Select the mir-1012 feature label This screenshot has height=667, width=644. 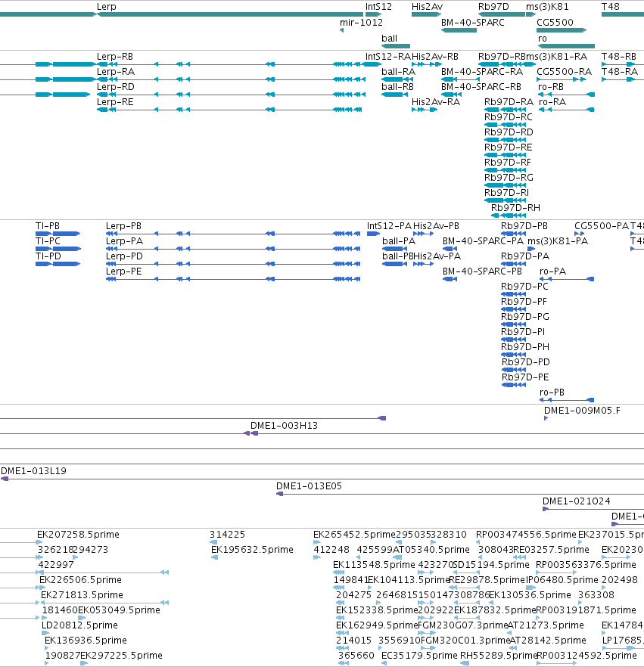pyautogui.click(x=361, y=23)
